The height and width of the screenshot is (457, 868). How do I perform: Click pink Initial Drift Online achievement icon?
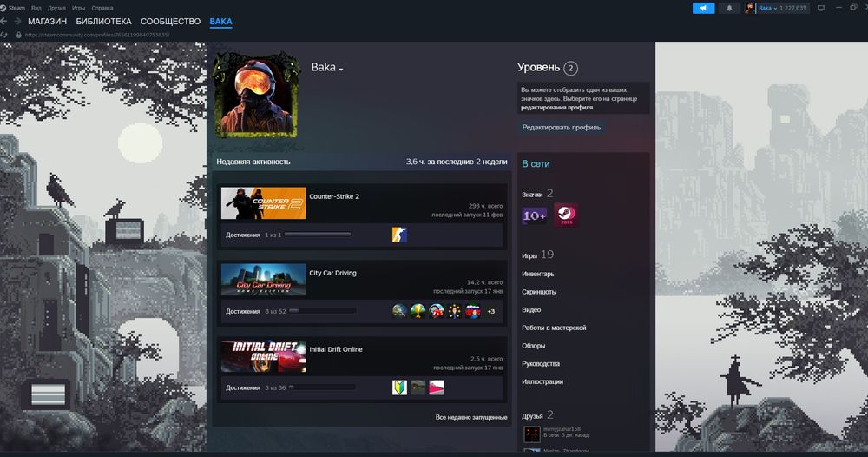click(x=437, y=387)
